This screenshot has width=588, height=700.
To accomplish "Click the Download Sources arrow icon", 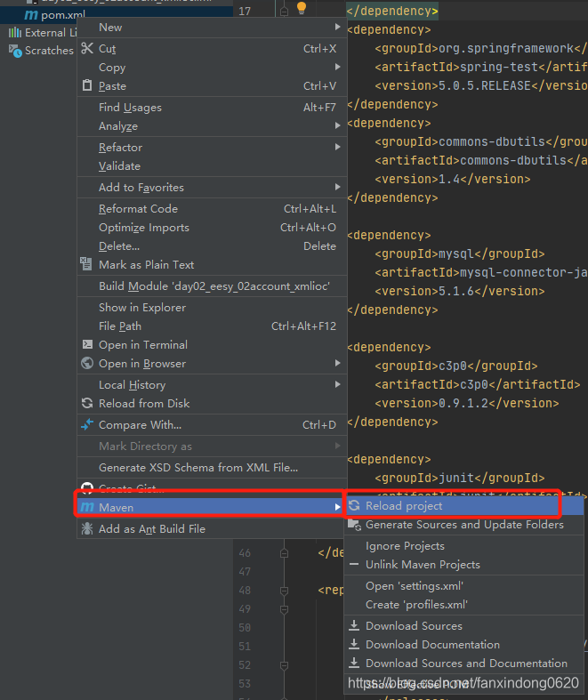I will tap(354, 625).
